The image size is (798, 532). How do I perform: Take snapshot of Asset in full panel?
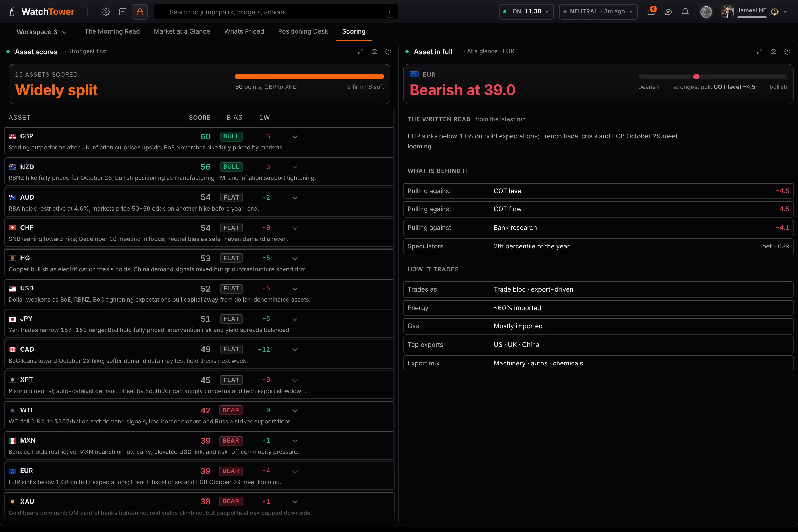coord(773,52)
